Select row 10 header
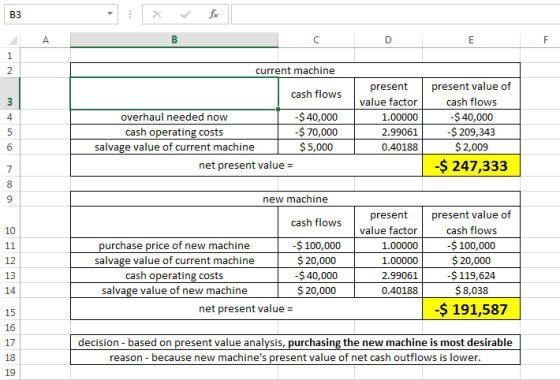This screenshot has height=380, width=560. click(x=10, y=222)
